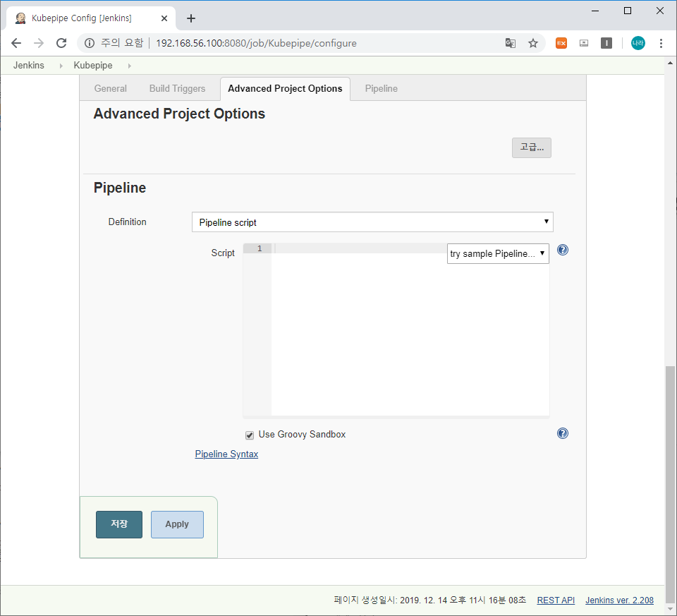Reload the Jenkins configure page
The image size is (677, 616).
click(61, 43)
